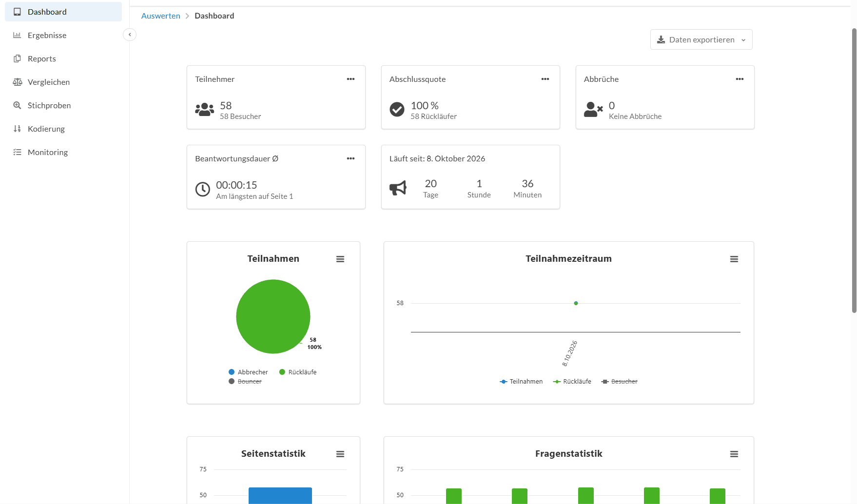Click the Kodierung sort icon
Image resolution: width=857 pixels, height=504 pixels.
tap(17, 129)
